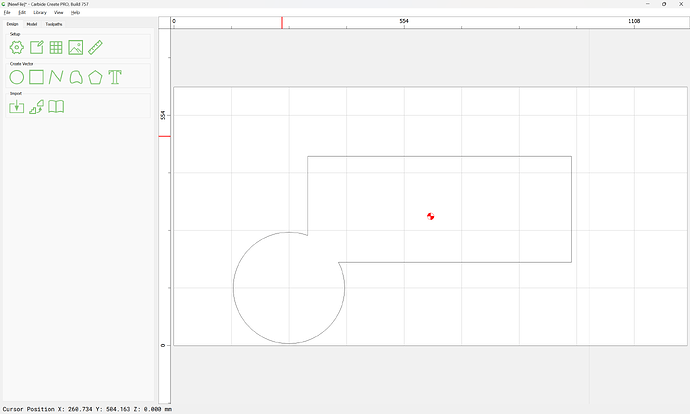Click the red center marker on canvas
The width and height of the screenshot is (690, 414).
coord(430,216)
